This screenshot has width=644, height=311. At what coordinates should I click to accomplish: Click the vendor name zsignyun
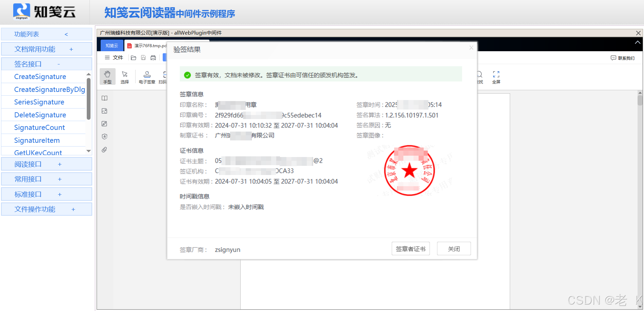coord(228,250)
